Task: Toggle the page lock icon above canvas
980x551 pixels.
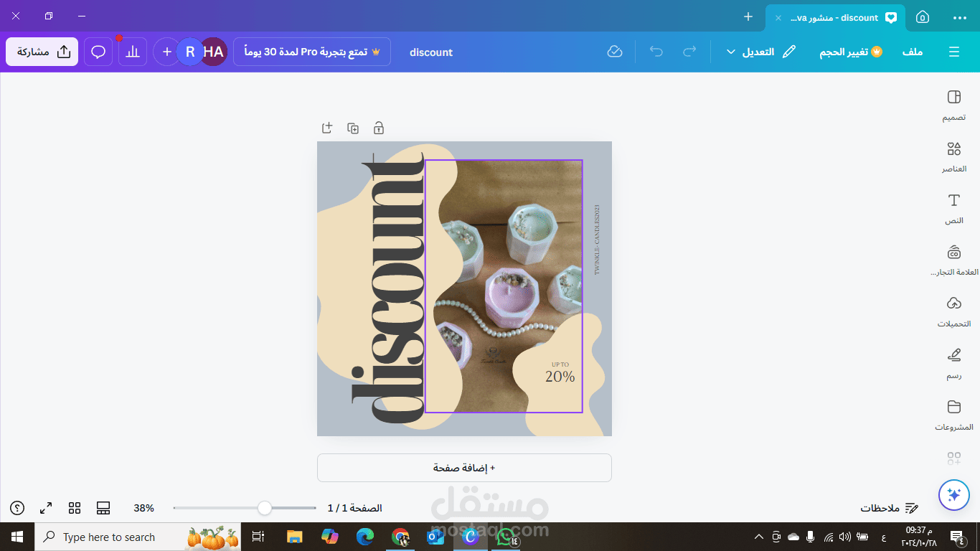Action: 379,128
